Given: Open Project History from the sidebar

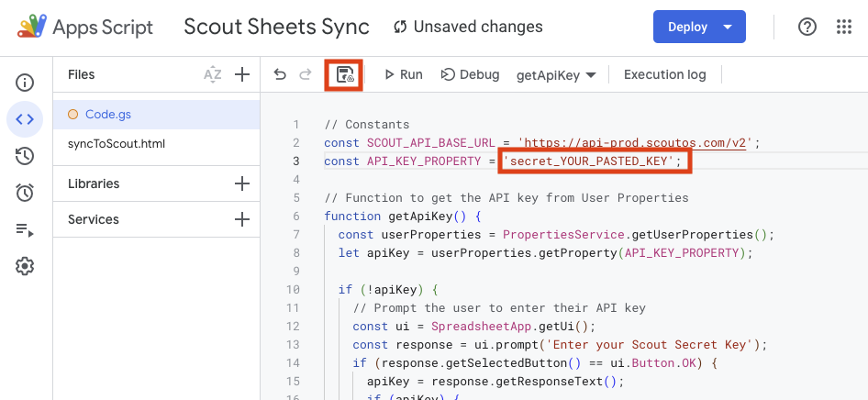Looking at the screenshot, I should pos(25,156).
